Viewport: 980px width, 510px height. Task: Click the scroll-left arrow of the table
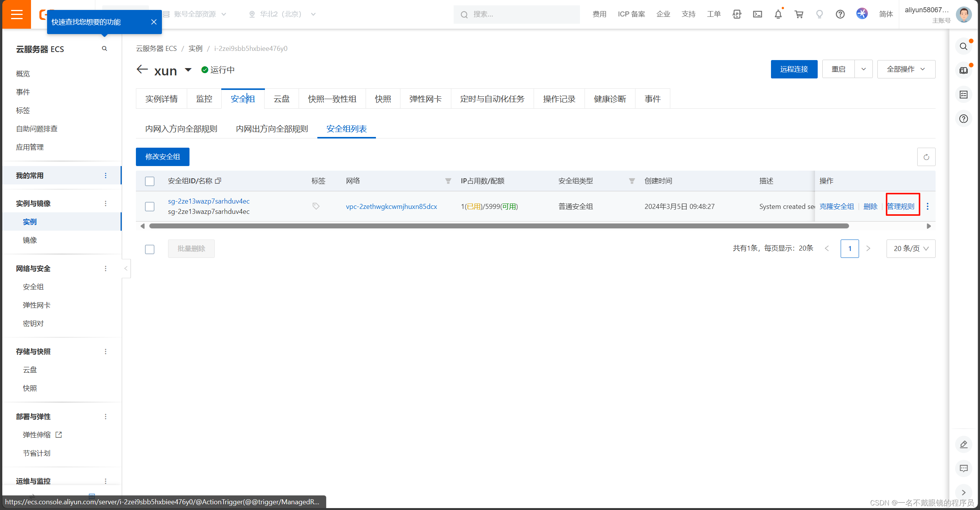pos(142,226)
